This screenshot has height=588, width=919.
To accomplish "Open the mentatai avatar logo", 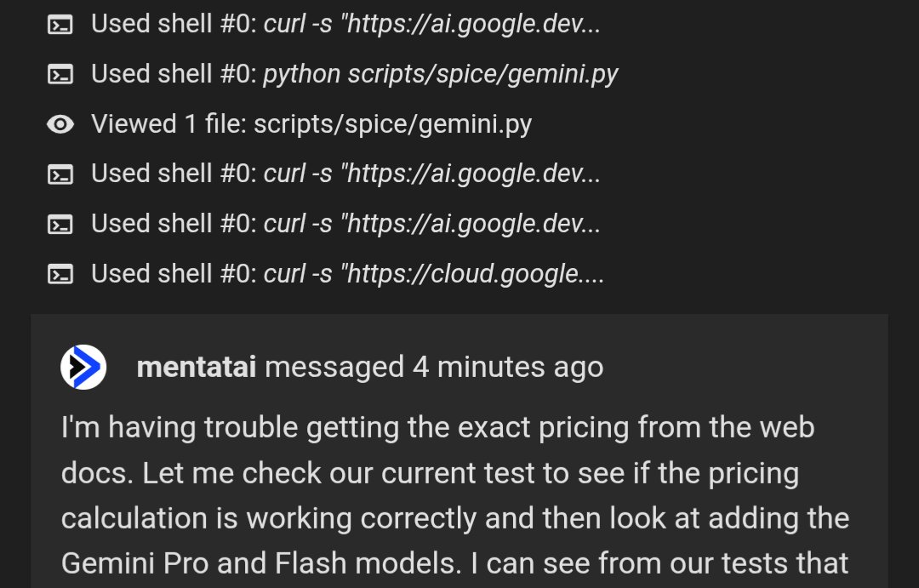I will pyautogui.click(x=83, y=367).
